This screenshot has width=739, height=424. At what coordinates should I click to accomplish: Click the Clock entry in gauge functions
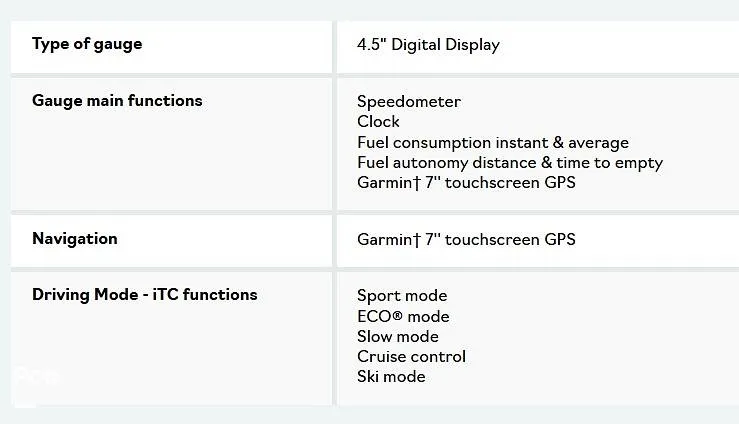tap(378, 122)
